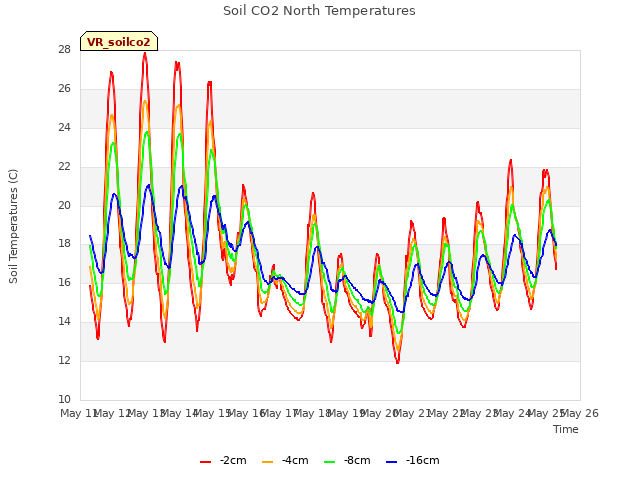
Task: Click the Soil CO2 North Temperatures title
Action: point(319,11)
